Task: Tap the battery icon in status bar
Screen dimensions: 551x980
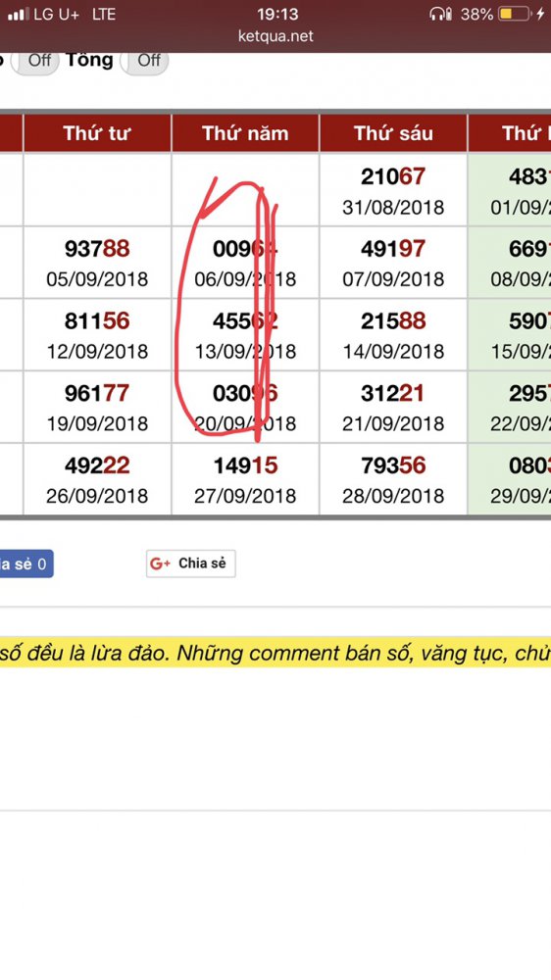Action: (x=515, y=14)
